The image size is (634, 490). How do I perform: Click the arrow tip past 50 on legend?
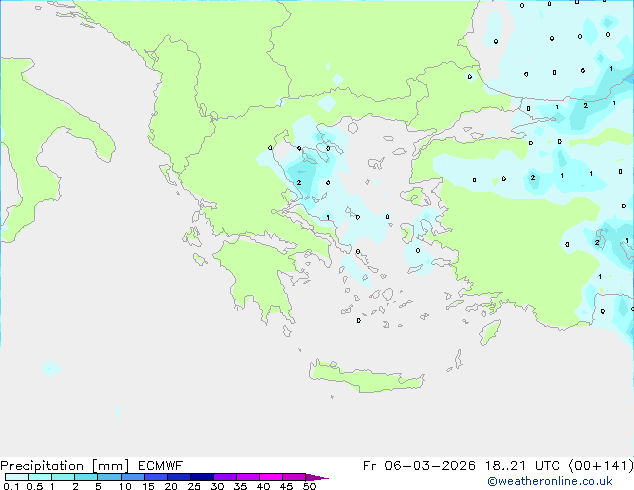(x=317, y=477)
